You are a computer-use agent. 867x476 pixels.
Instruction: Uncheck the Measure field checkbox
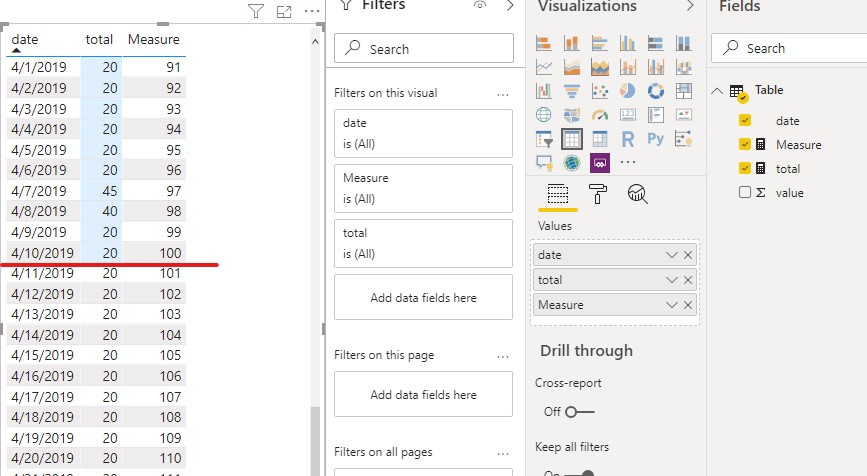[x=745, y=144]
